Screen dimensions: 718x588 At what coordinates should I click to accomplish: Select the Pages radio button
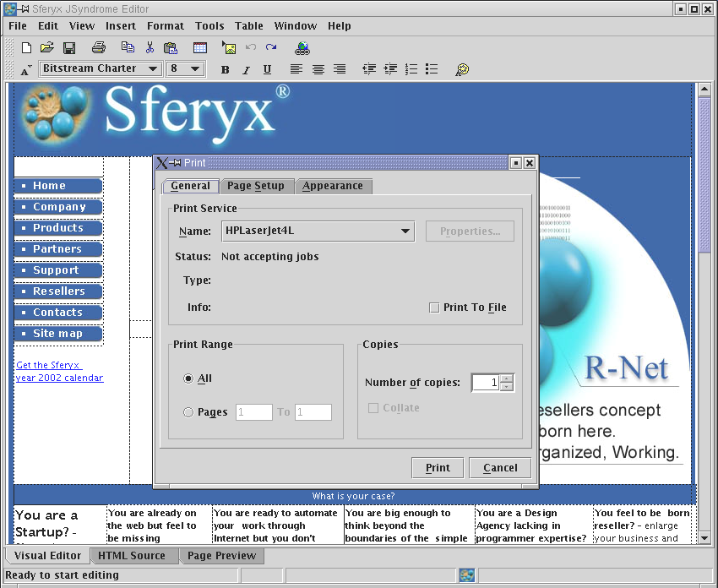click(x=188, y=412)
